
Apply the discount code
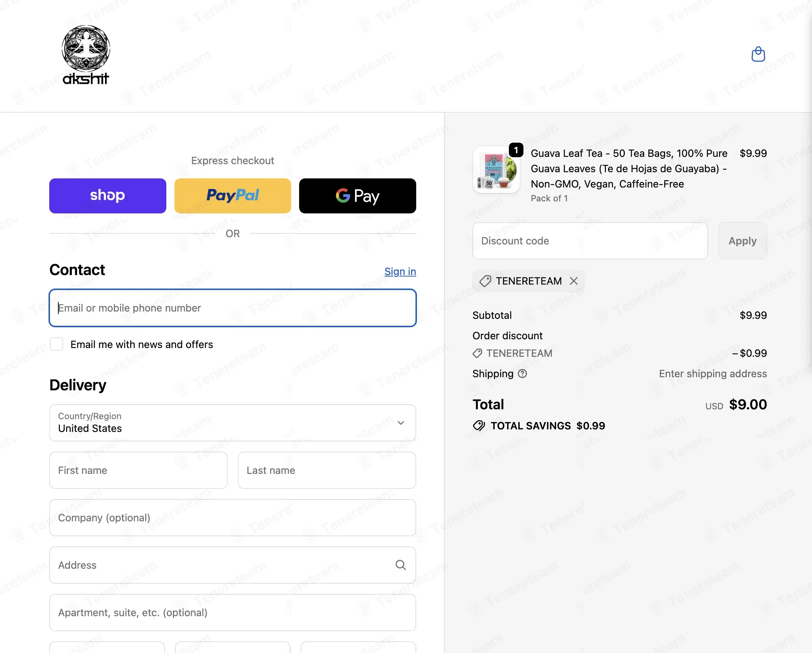pos(742,241)
